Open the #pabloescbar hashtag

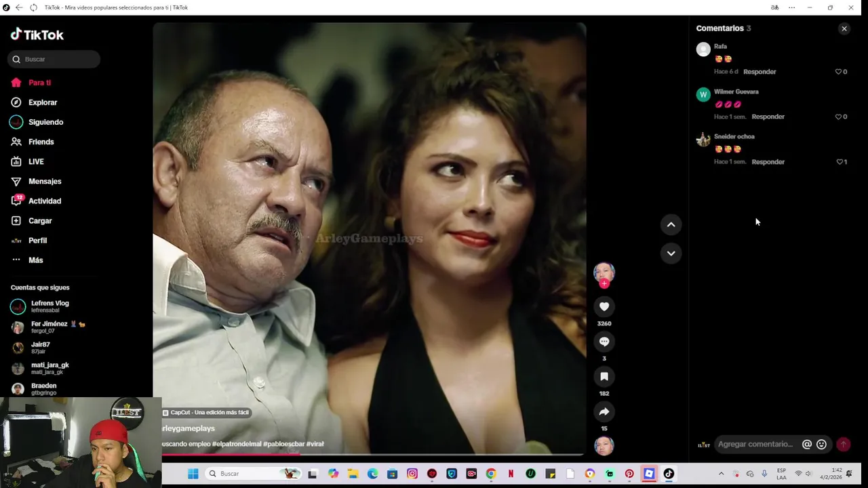(x=283, y=444)
